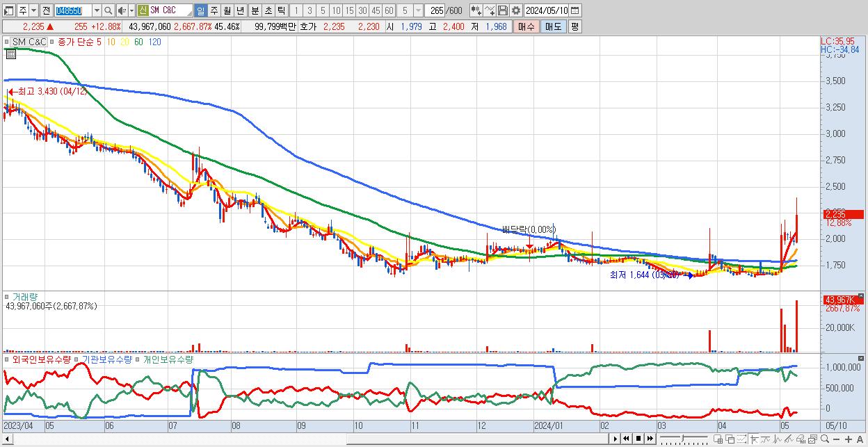The width and height of the screenshot is (868, 447).
Task: Select interval 10 button
Action: tap(336, 10)
